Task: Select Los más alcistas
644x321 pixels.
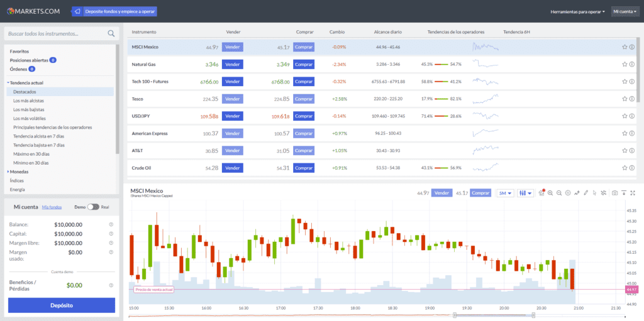Action: click(x=28, y=101)
